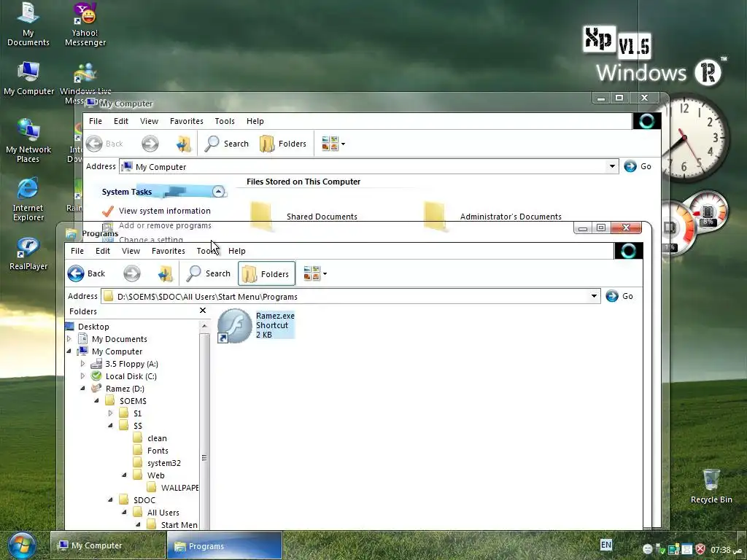Click View system information link
747x560 pixels.
click(x=164, y=211)
